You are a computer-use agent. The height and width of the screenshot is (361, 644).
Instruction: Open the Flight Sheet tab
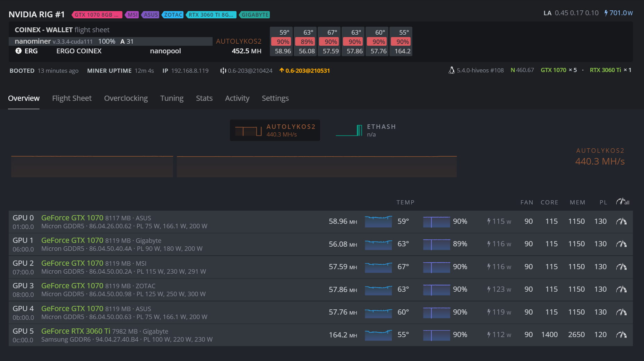point(72,98)
